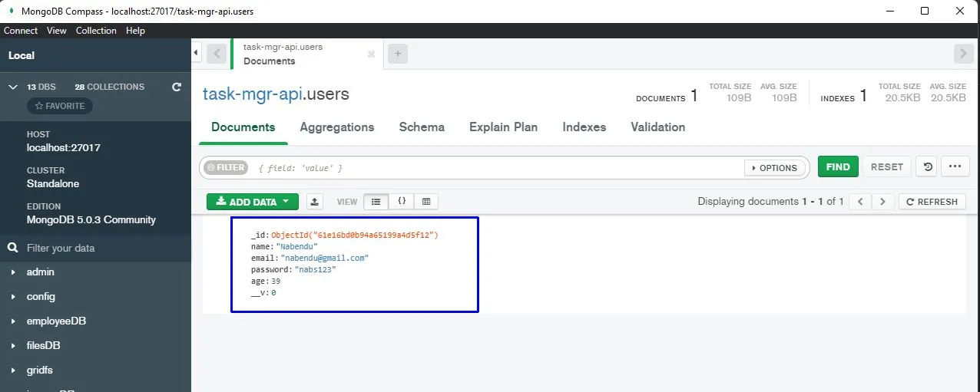Viewport: 980px width, 392px height.
Task: Close the task-mgr-api.users tab
Action: click(371, 54)
